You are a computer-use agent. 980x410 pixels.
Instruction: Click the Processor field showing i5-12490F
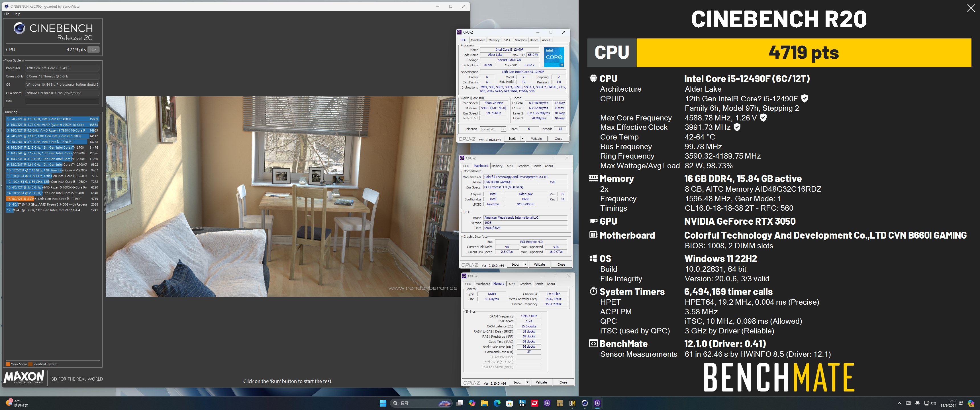62,68
